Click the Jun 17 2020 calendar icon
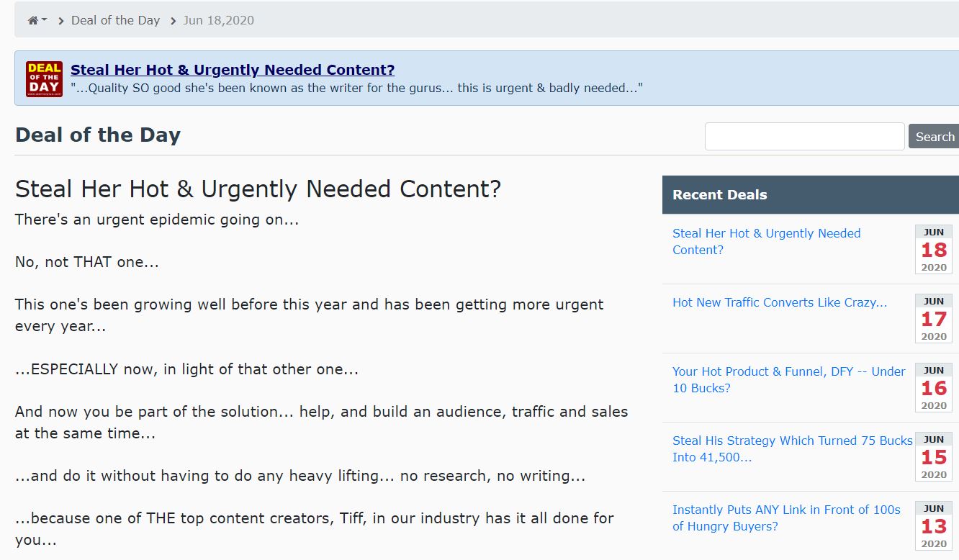This screenshot has height=560, width=959. [934, 318]
